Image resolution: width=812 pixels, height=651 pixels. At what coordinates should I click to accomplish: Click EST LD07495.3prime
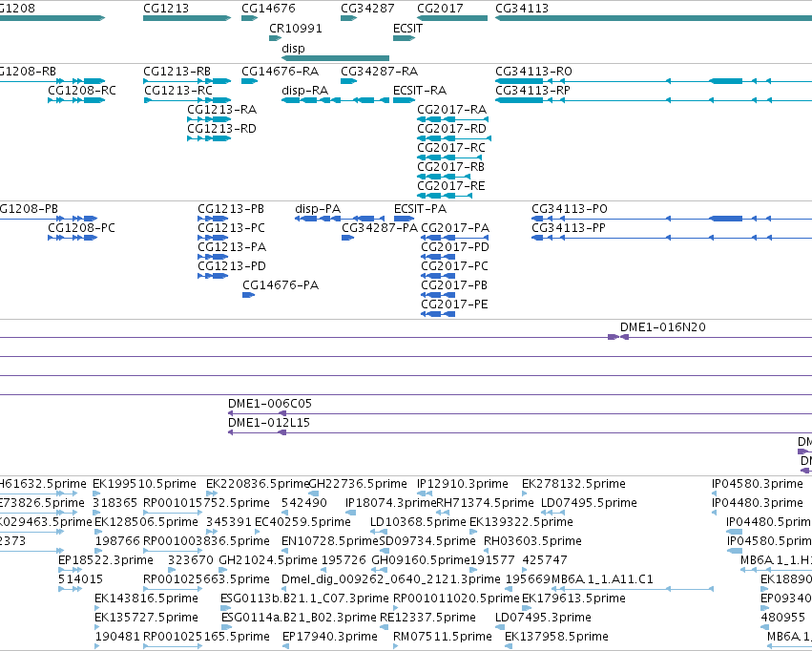543,618
